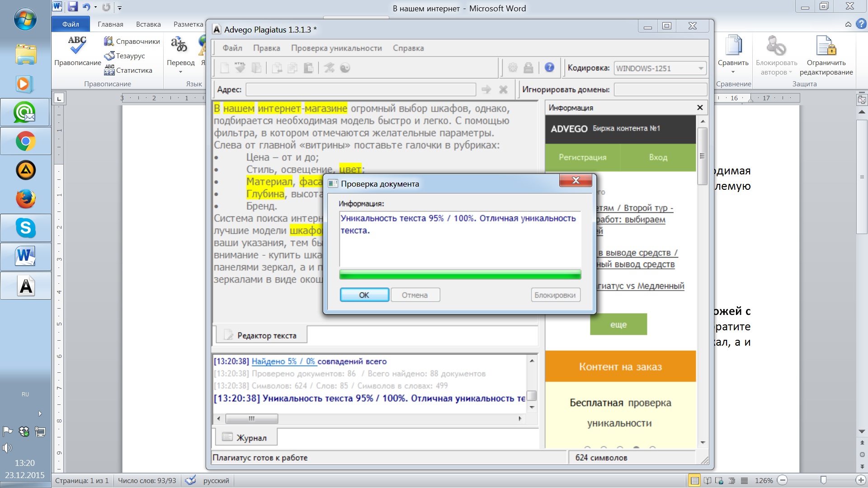Open Файл menu in Advego Plagiatus

pos(232,48)
